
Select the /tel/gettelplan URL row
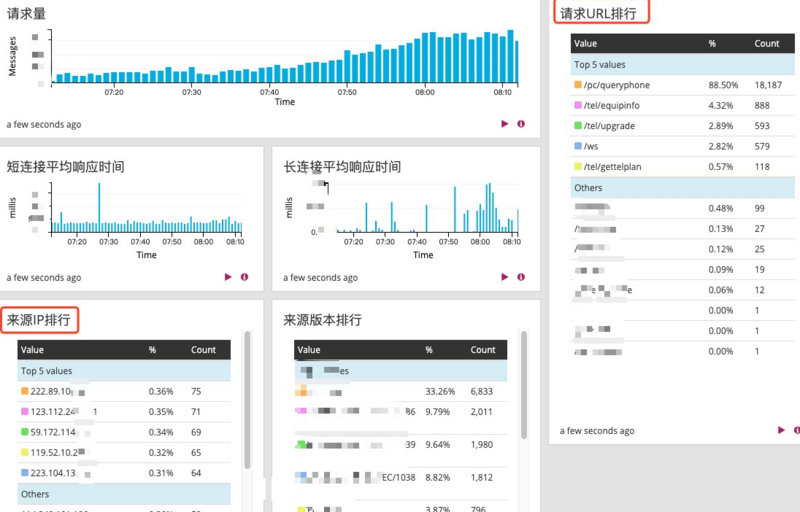click(683, 167)
